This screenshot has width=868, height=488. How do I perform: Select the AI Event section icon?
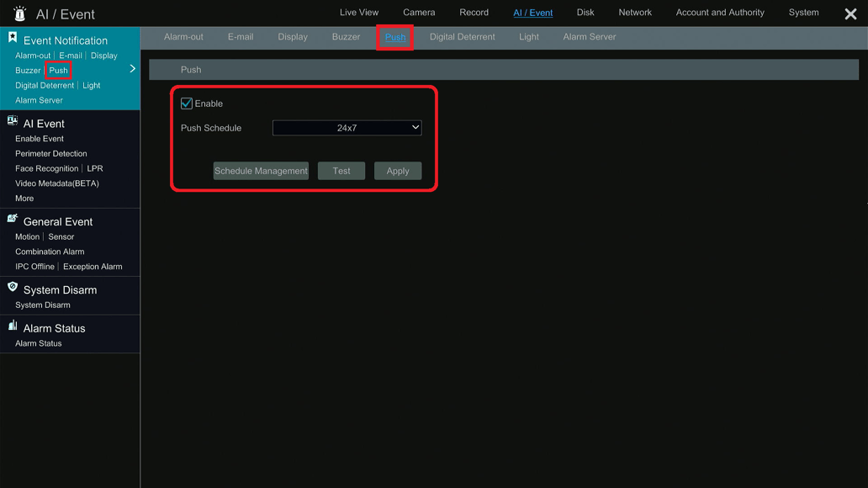coord(11,123)
